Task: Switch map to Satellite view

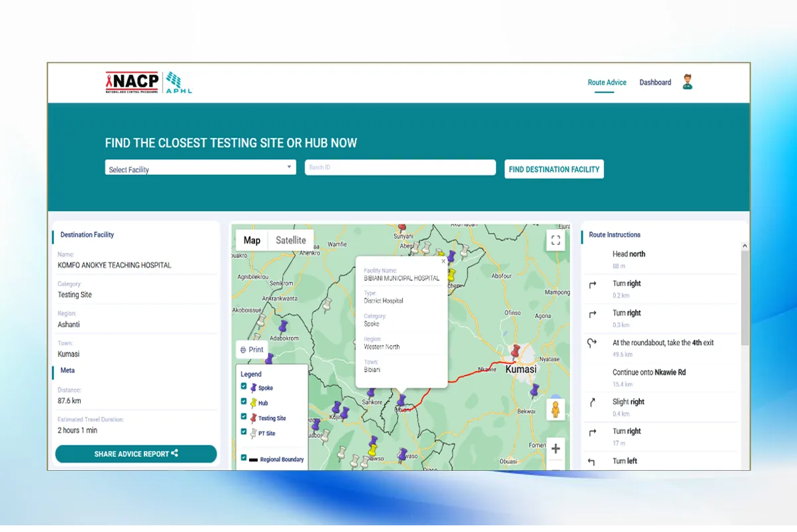Action: pyautogui.click(x=291, y=240)
